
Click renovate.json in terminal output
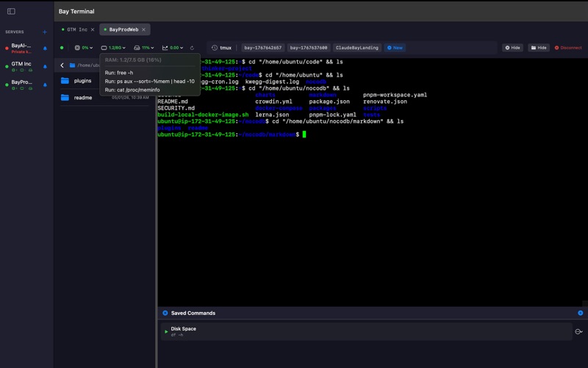click(384, 102)
